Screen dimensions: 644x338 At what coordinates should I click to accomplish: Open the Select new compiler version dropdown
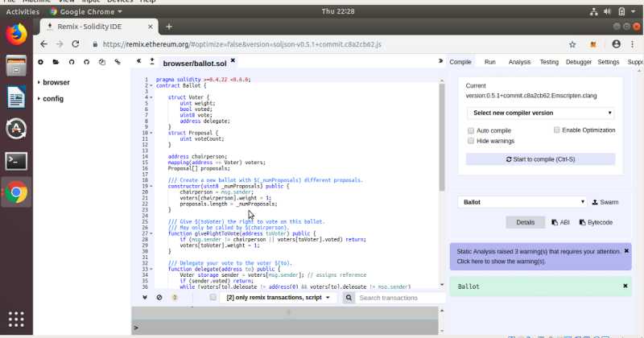[540, 113]
